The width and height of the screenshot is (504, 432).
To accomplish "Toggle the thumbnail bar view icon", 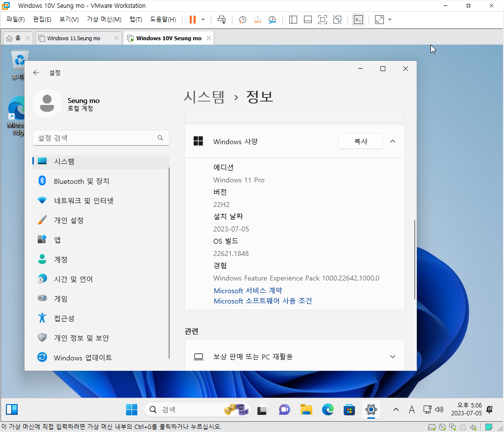I will [307, 20].
